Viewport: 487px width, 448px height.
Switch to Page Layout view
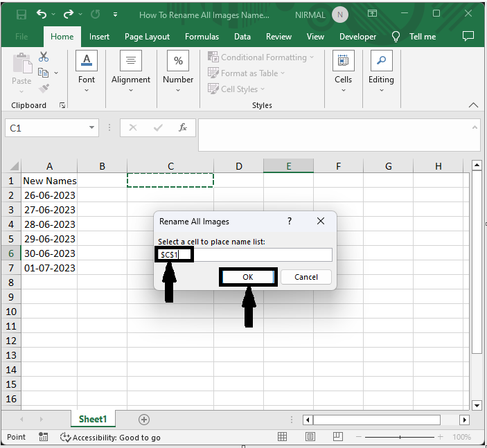(x=310, y=436)
